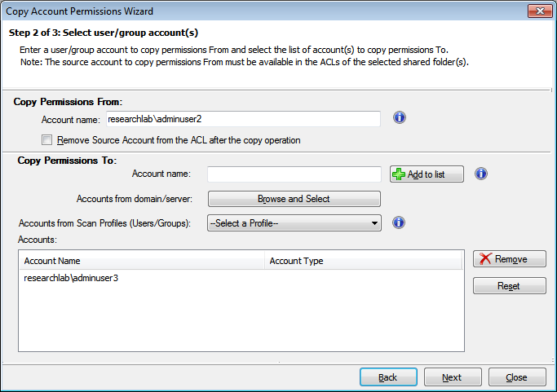The image size is (557, 392).
Task: Click info icon next to Add to list
Action: pyautogui.click(x=480, y=174)
